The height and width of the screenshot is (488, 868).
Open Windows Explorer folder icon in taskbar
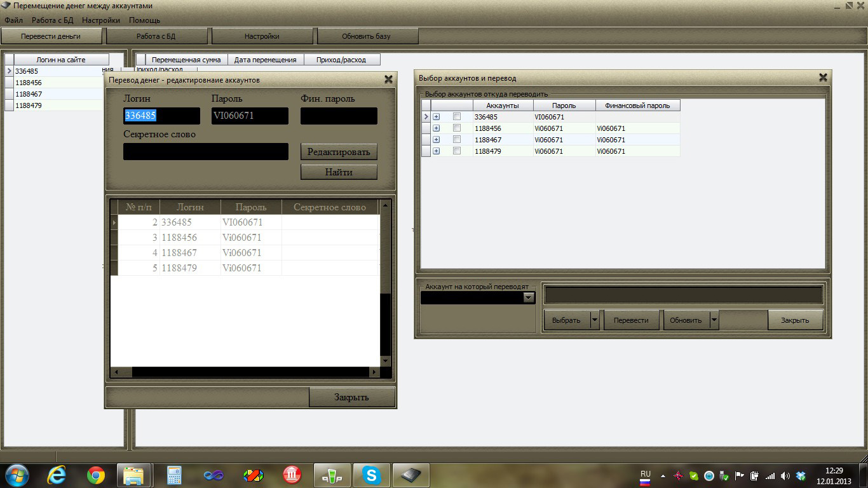click(134, 475)
